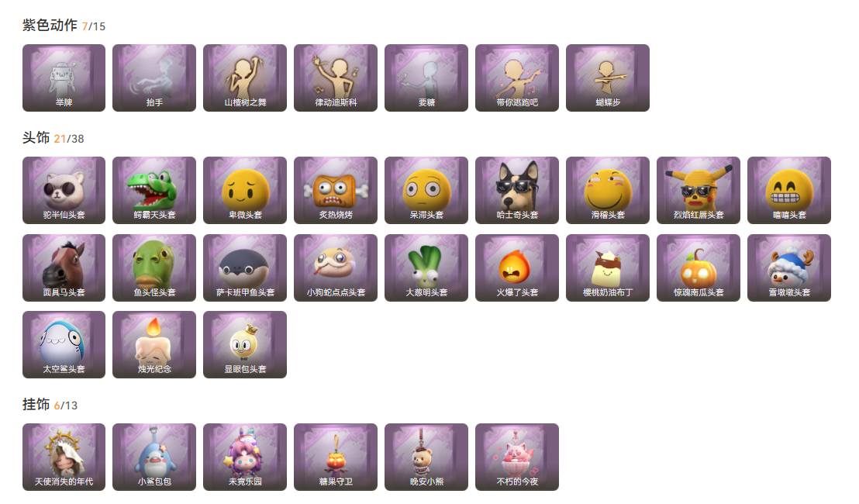859x504 pixels.
Task: Open the 惊魂南瓜头套 pumpkin headgear
Action: coord(699,268)
